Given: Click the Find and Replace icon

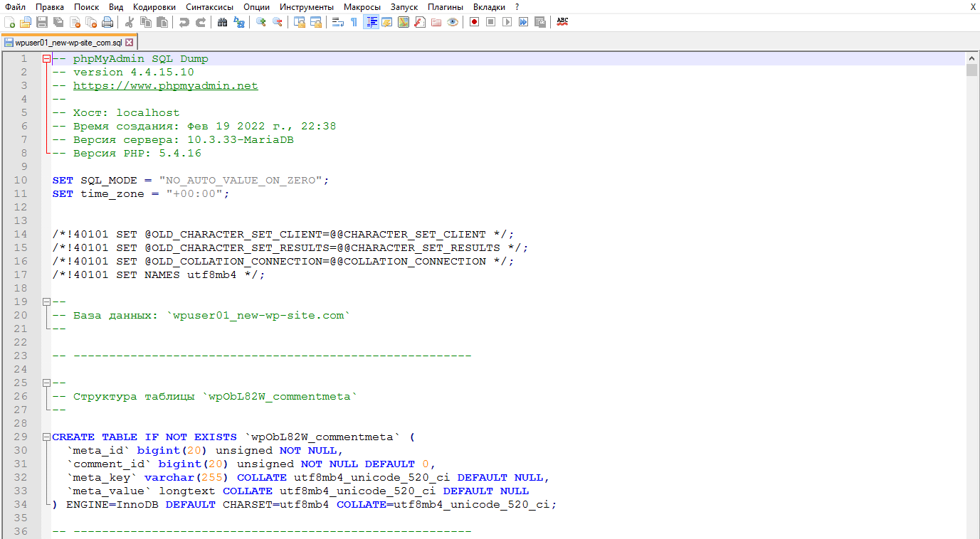Looking at the screenshot, I should [x=239, y=22].
